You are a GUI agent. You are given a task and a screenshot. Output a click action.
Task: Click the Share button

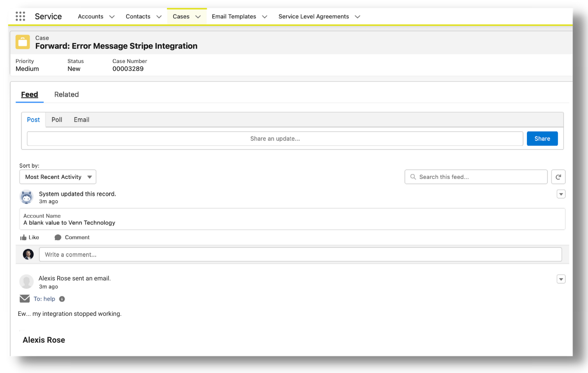click(x=542, y=138)
